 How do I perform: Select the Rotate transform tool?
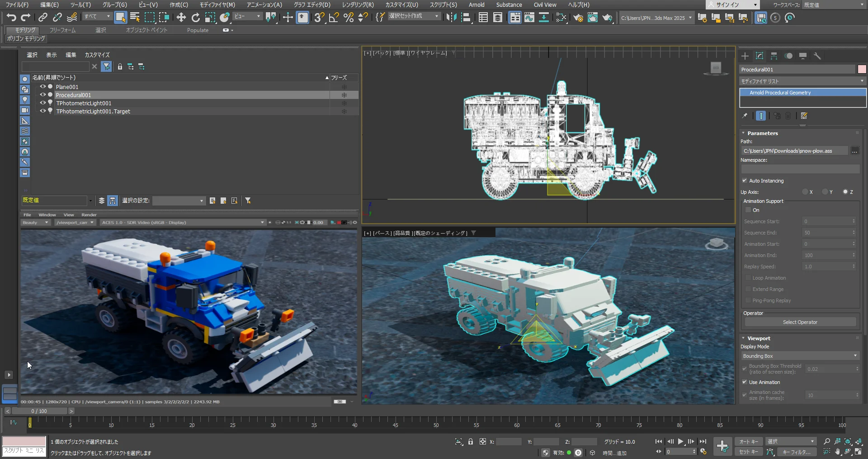click(x=195, y=18)
